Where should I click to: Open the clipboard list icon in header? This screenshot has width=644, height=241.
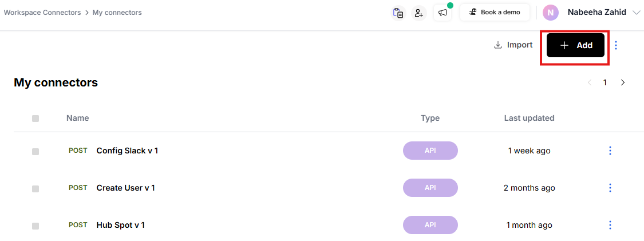[x=398, y=13]
